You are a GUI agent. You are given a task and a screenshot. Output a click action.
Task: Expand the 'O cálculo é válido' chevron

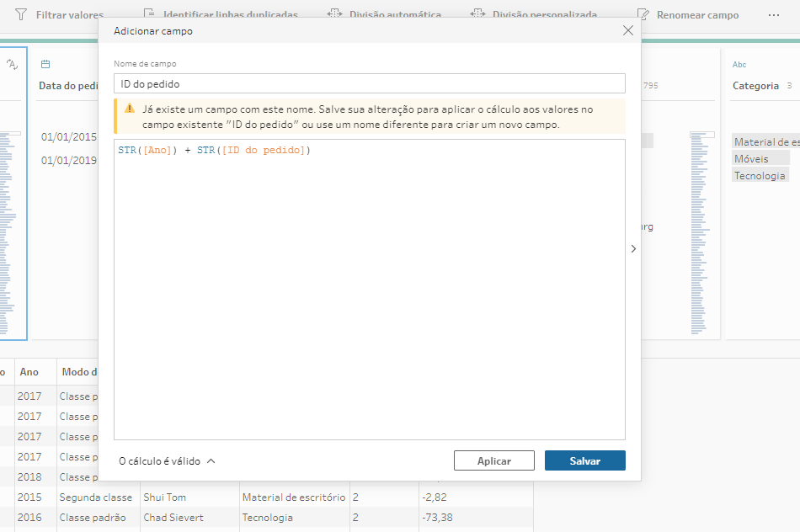211,461
